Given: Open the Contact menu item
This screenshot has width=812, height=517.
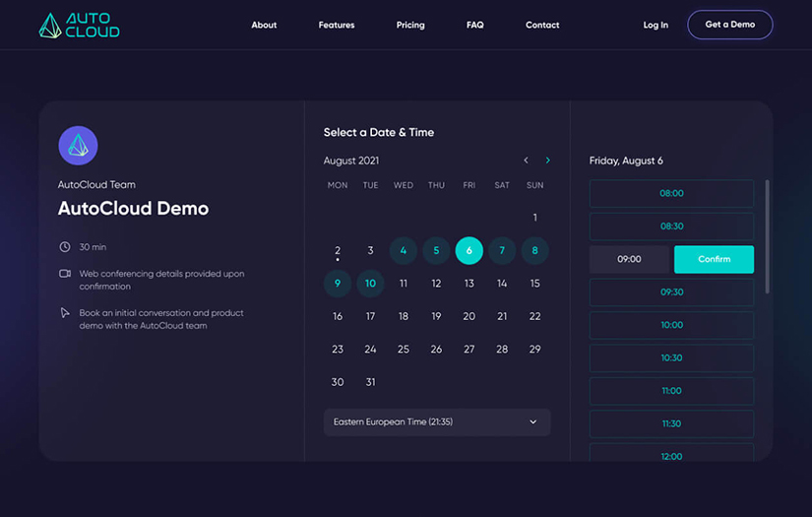Looking at the screenshot, I should (542, 25).
